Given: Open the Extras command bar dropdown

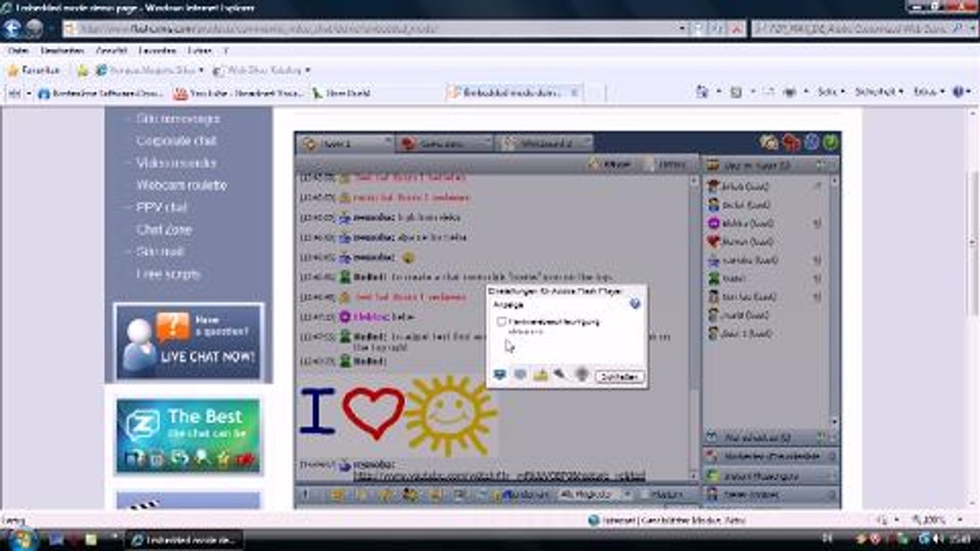Looking at the screenshot, I should 929,92.
